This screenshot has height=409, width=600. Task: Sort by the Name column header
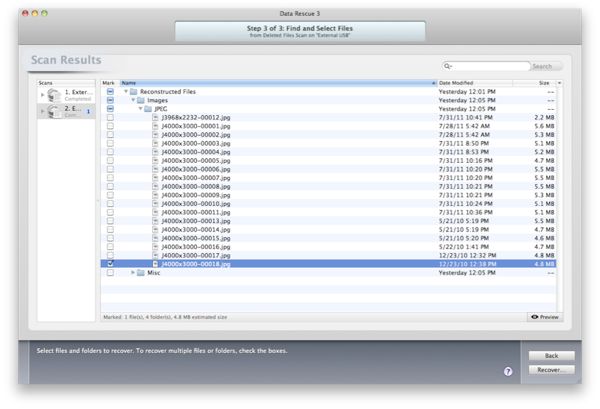click(279, 83)
